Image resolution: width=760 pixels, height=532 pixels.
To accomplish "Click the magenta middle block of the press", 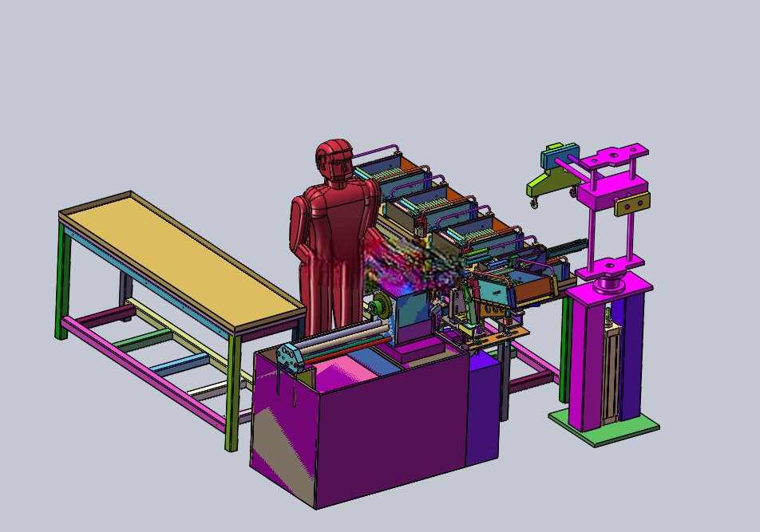I will coord(612,190).
